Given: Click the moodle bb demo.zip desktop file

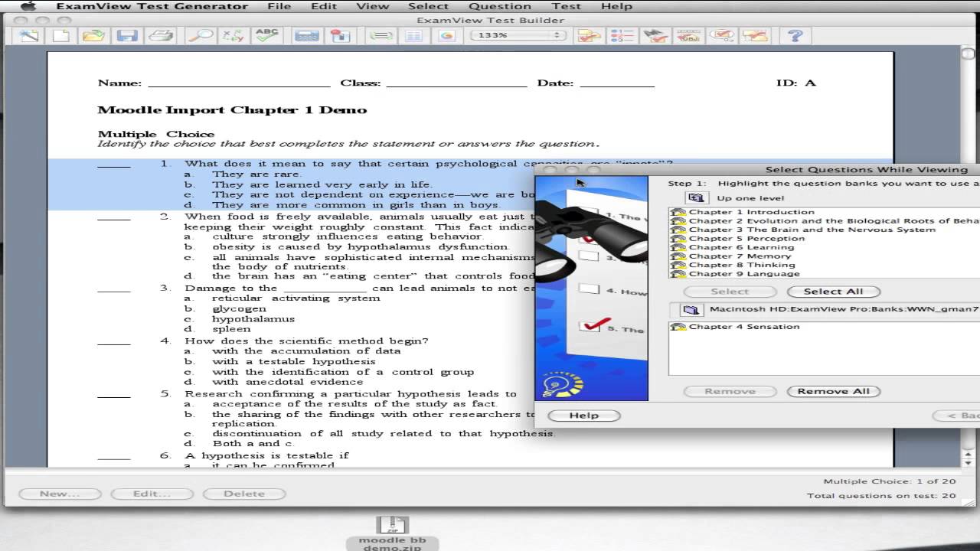Looking at the screenshot, I should pyautogui.click(x=393, y=533).
